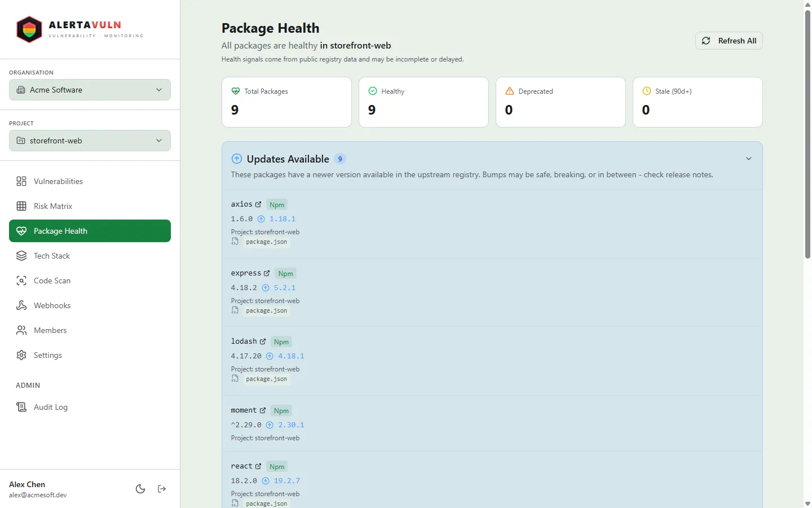Screen dimensions: 812x508
Task: Click the page vertical scrollbar thumb
Action: [807, 134]
